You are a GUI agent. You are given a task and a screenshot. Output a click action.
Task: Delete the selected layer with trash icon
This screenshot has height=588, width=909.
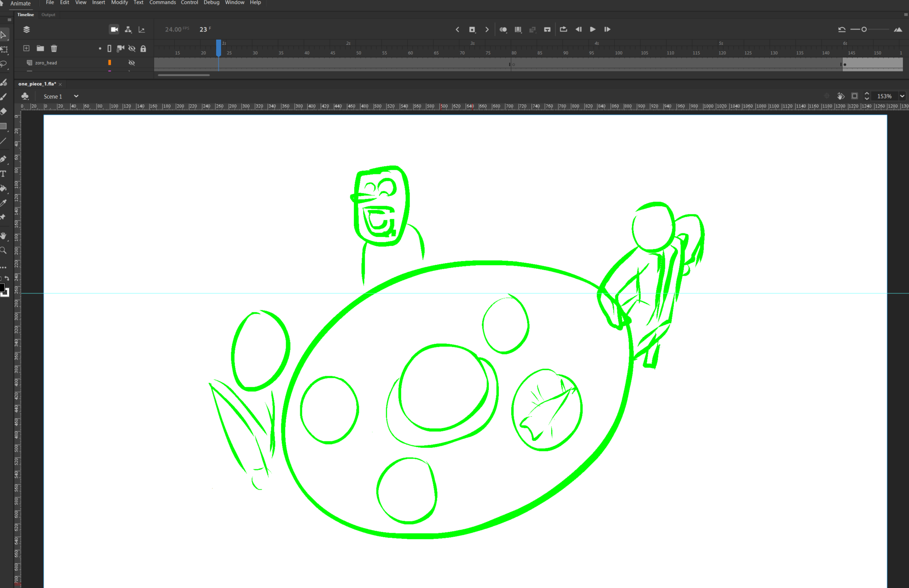point(54,48)
